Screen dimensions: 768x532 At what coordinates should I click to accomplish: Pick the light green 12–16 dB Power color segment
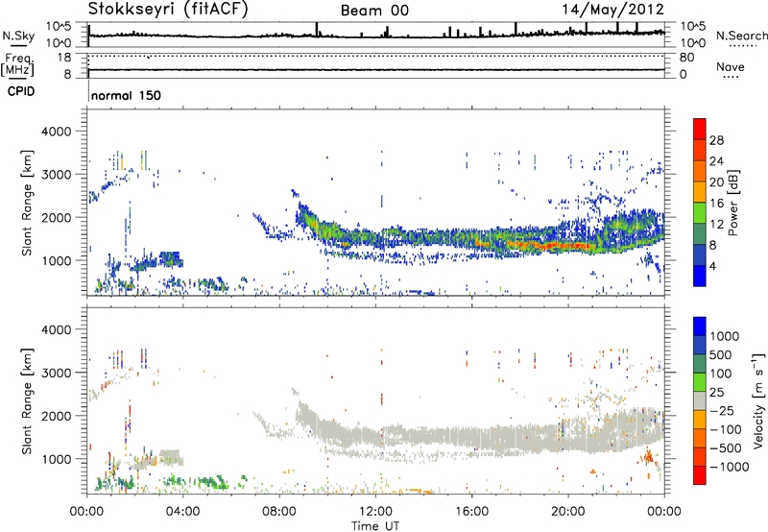700,212
